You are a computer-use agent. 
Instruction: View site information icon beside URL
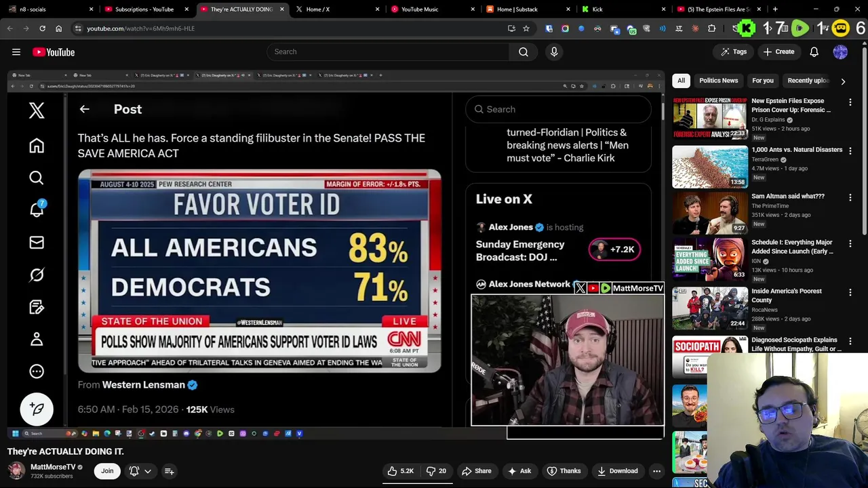click(x=78, y=28)
